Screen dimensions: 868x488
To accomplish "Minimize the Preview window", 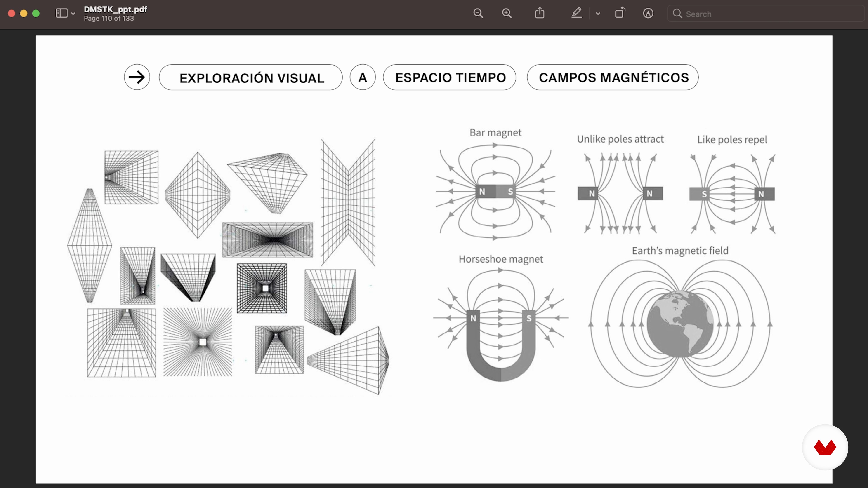I will (x=24, y=14).
